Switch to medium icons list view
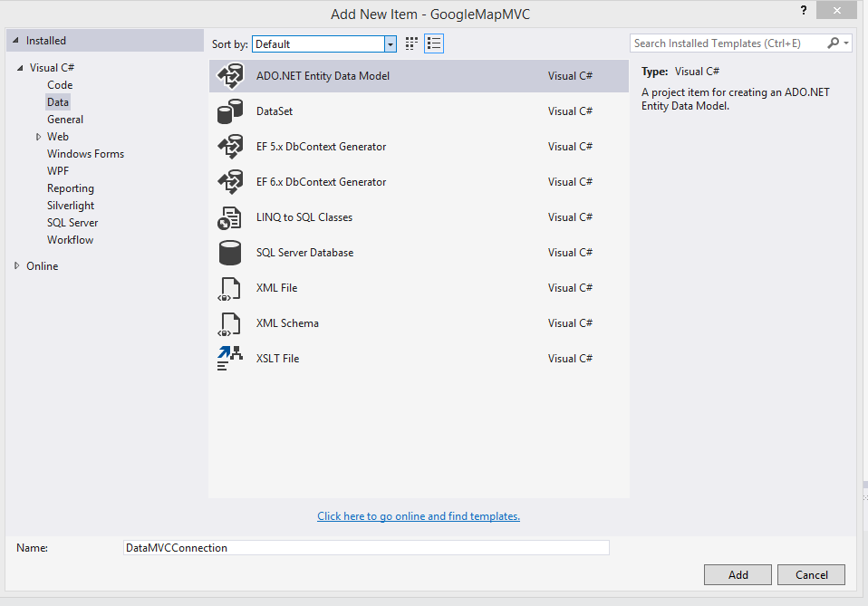 [434, 43]
